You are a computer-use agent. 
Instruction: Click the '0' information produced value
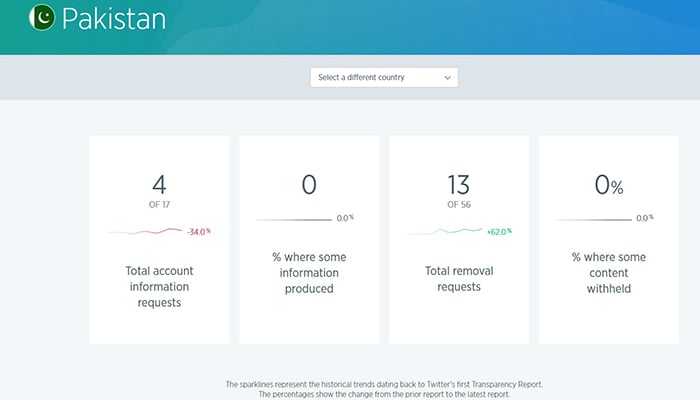click(x=309, y=184)
